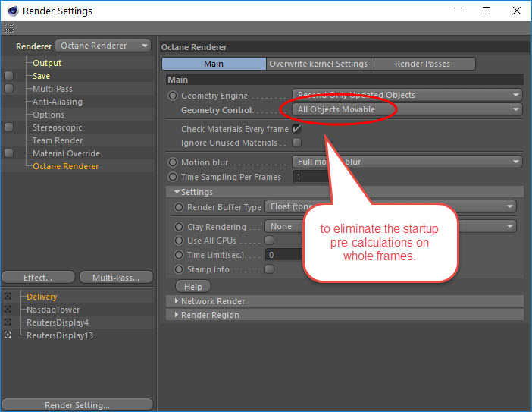The image size is (532, 412).
Task: Collapse the Settings section
Action: tap(177, 192)
